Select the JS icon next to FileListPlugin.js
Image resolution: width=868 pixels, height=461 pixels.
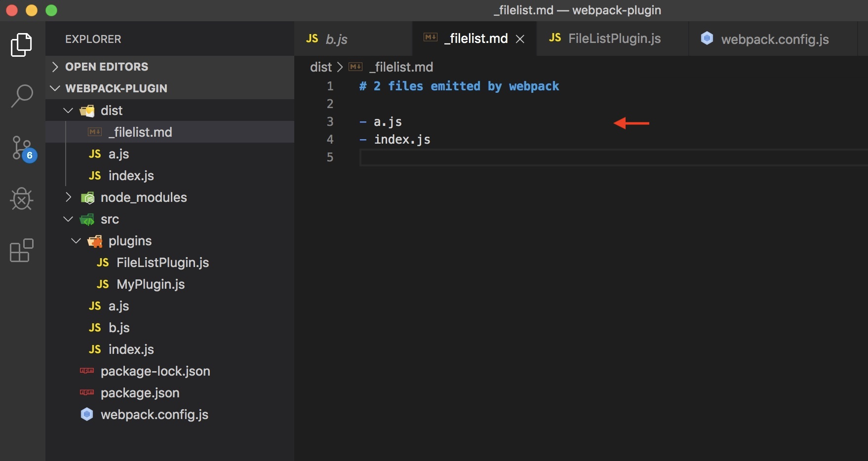tap(555, 38)
